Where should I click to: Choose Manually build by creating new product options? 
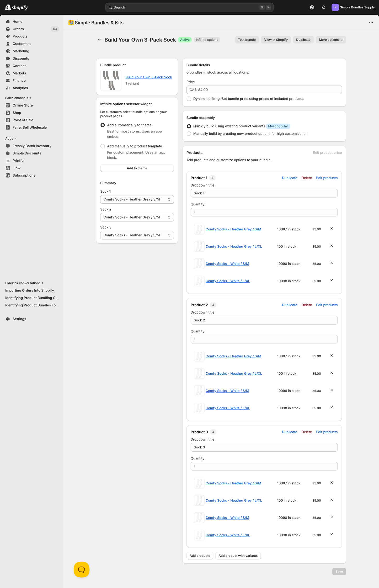click(189, 134)
